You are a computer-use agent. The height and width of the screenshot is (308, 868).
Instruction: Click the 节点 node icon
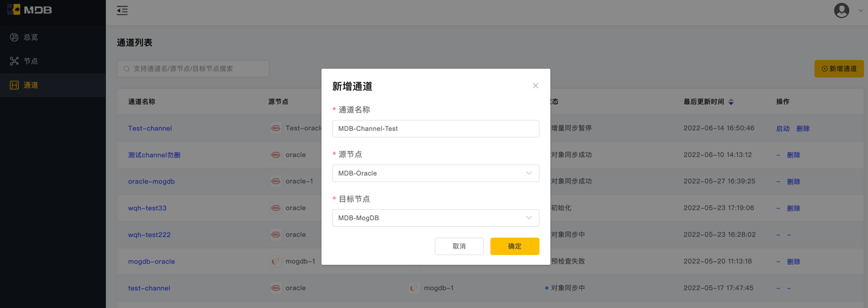14,61
